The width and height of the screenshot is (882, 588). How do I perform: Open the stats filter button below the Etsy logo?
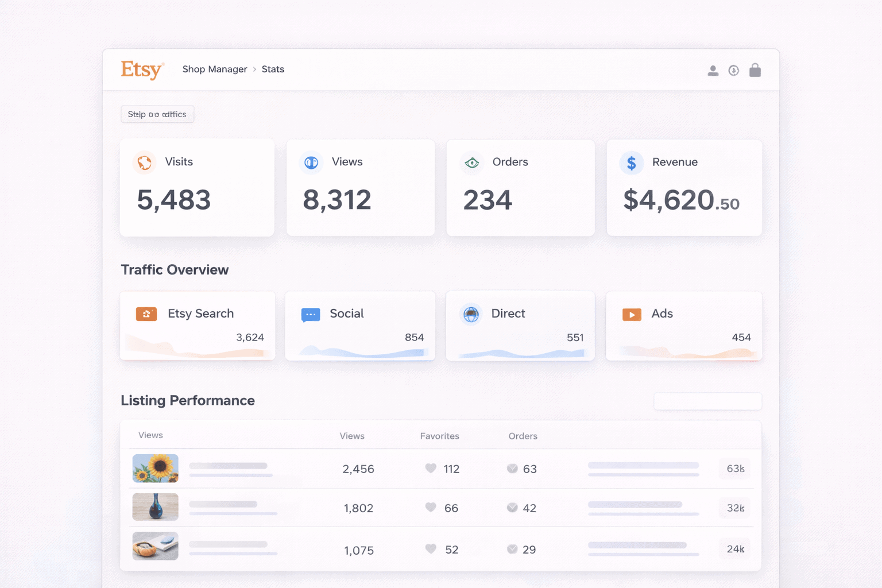coord(157,114)
